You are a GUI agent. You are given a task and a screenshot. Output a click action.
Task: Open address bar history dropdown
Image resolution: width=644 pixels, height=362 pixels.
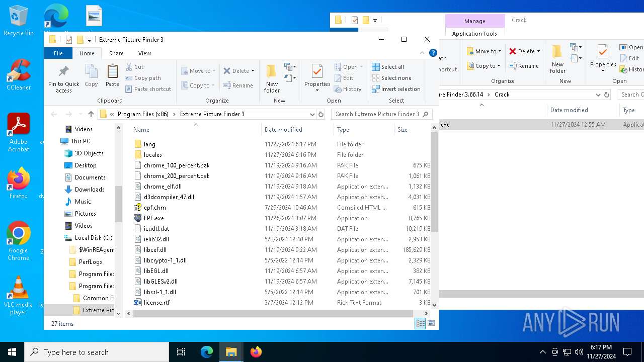click(312, 114)
